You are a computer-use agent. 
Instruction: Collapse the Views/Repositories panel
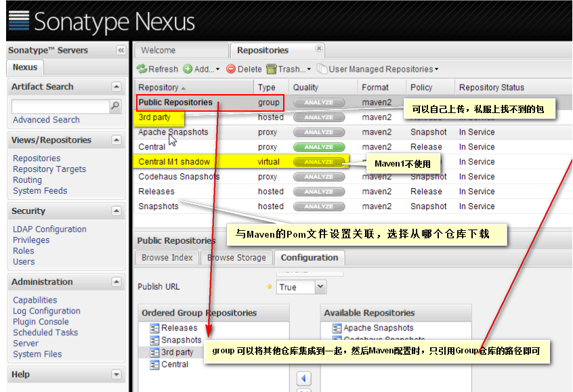116,140
